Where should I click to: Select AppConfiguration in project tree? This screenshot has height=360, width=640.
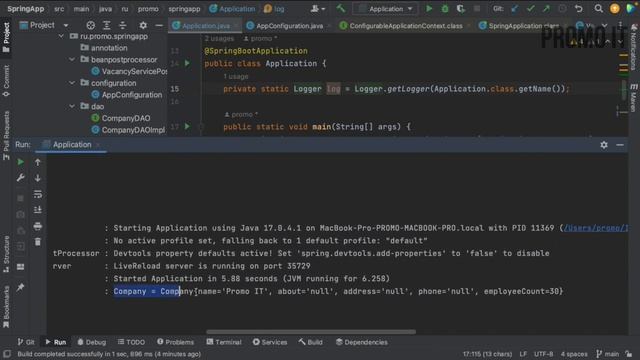pyautogui.click(x=132, y=95)
